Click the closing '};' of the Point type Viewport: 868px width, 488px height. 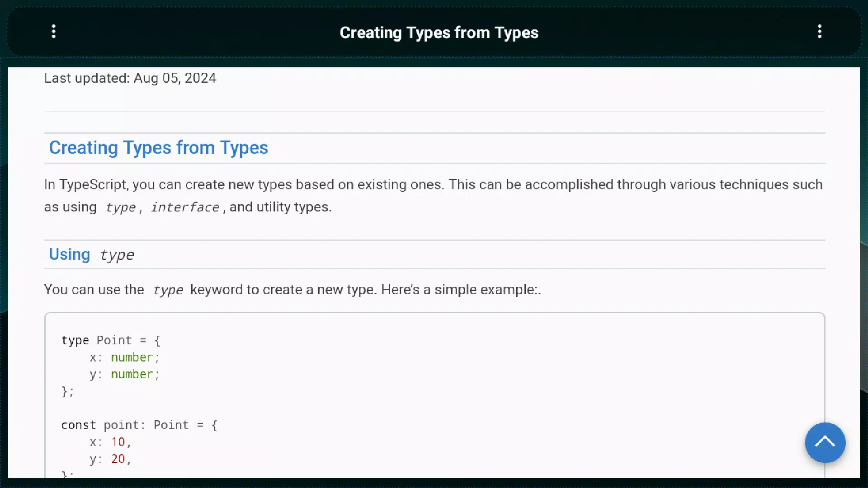coord(67,391)
